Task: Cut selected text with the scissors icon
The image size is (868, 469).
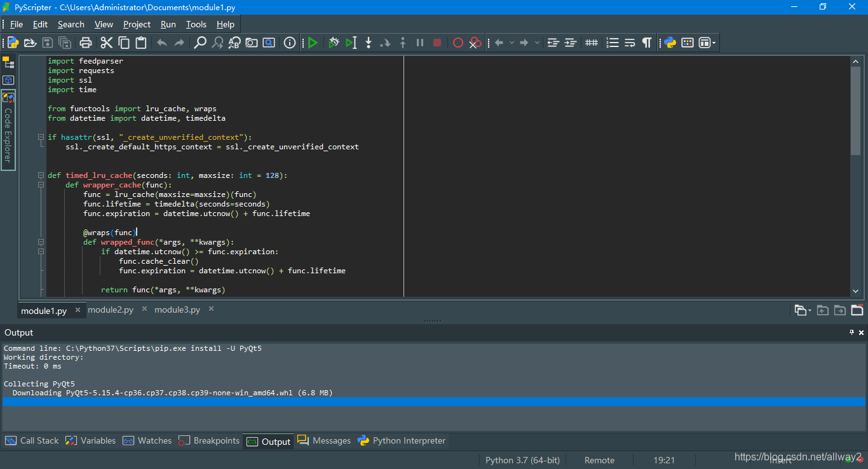Action: point(105,43)
